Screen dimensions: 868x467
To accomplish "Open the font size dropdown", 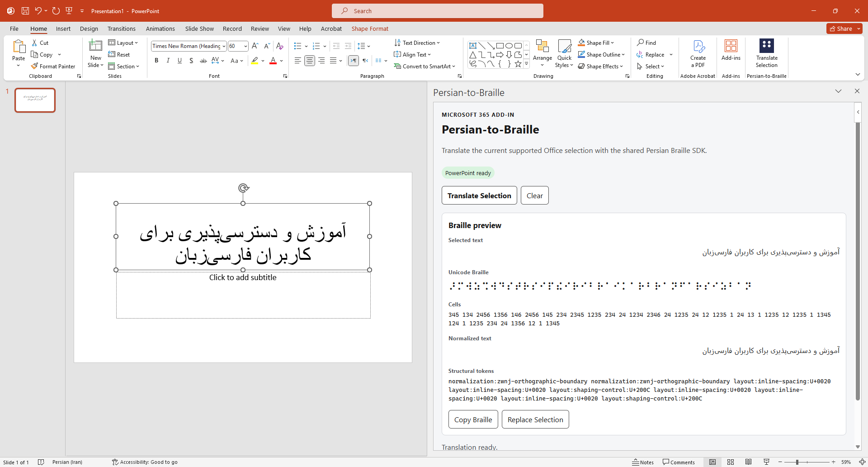I will [x=245, y=46].
